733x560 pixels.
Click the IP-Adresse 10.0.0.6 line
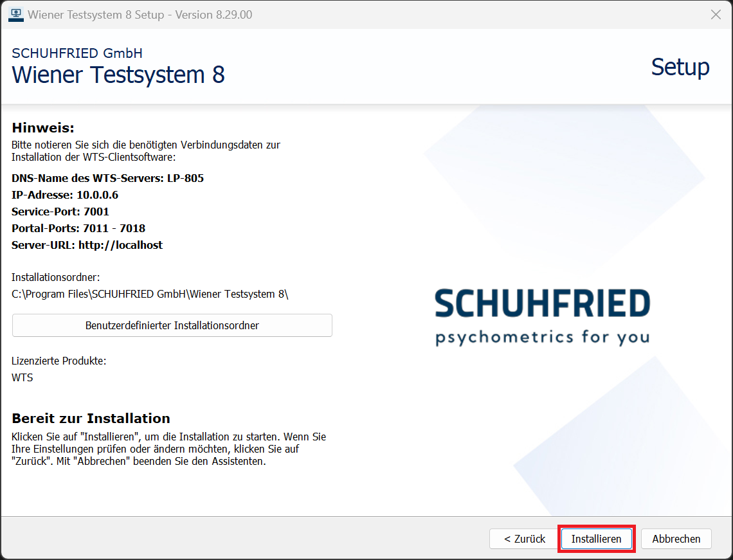[x=65, y=195]
